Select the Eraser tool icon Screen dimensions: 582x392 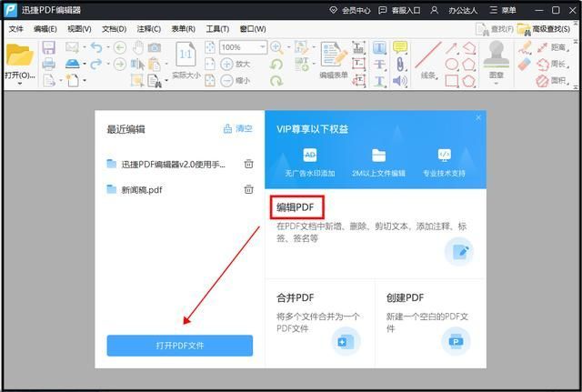point(525,65)
